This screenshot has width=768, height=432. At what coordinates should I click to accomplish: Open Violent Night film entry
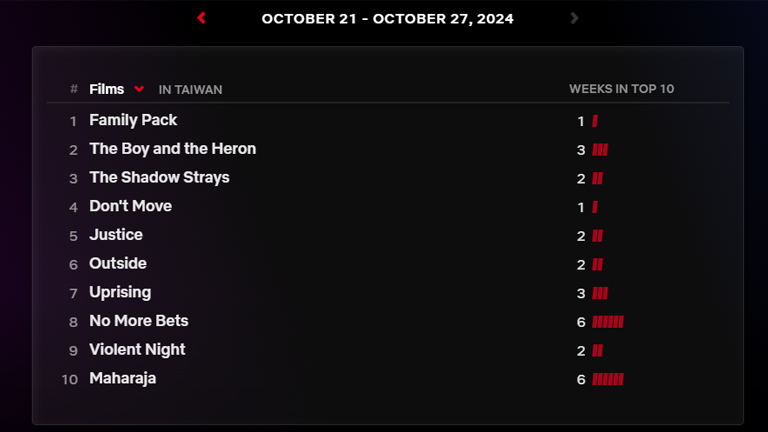coord(137,350)
